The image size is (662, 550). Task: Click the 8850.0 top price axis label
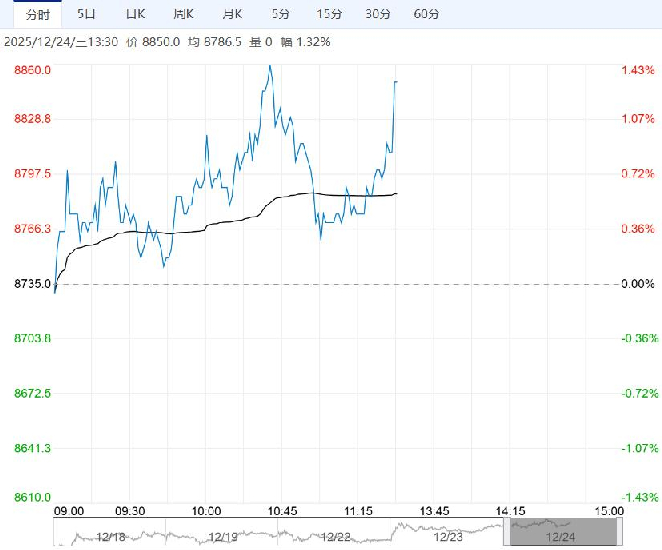(x=32, y=70)
